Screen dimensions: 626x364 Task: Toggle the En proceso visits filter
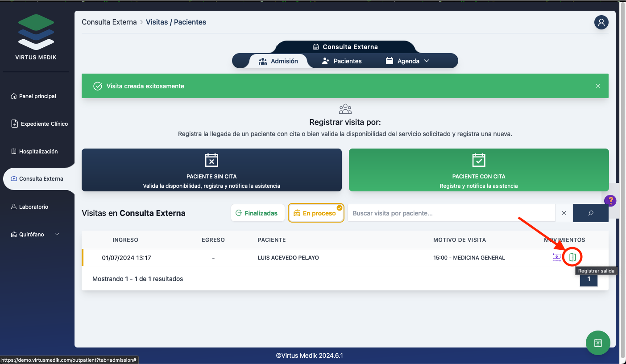(316, 213)
